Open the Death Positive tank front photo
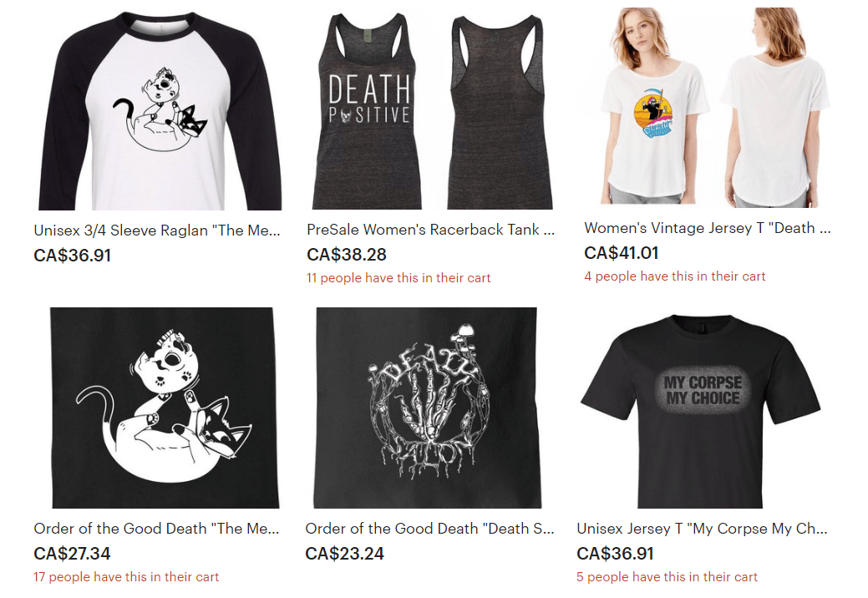Screen dimensions: 868x598 point(368,111)
